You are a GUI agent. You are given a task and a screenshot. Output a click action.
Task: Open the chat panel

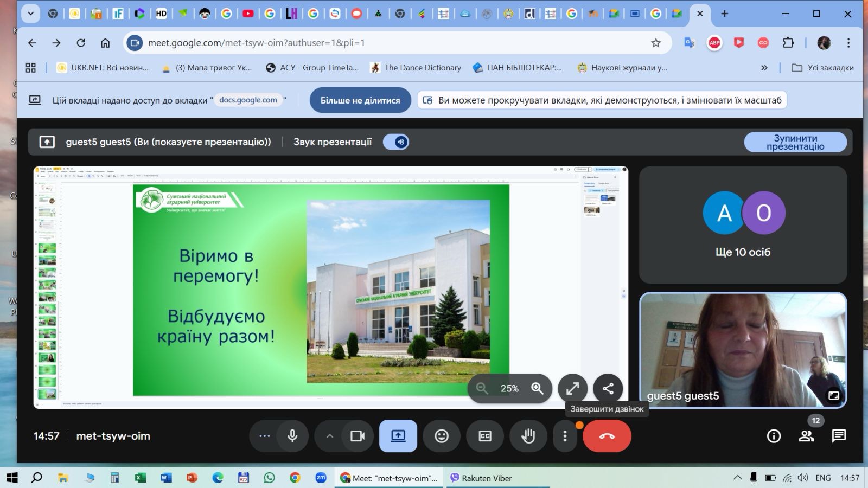(x=839, y=436)
